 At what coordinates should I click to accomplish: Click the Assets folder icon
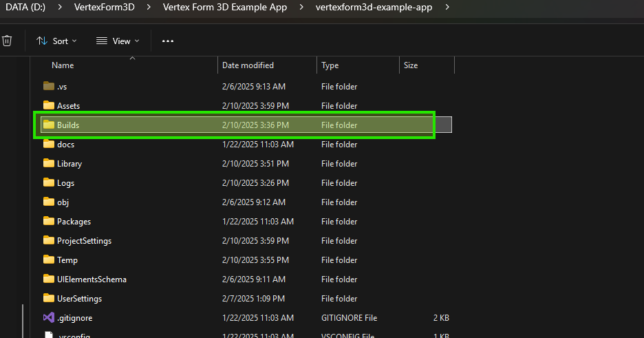(x=48, y=106)
